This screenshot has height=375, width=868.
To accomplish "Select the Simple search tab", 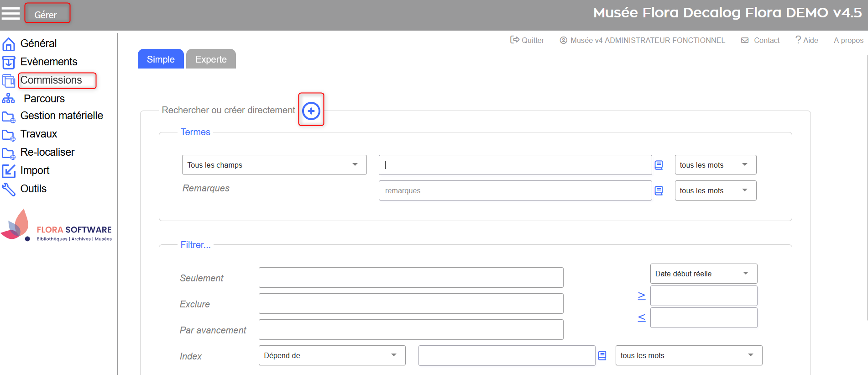I will tap(161, 59).
